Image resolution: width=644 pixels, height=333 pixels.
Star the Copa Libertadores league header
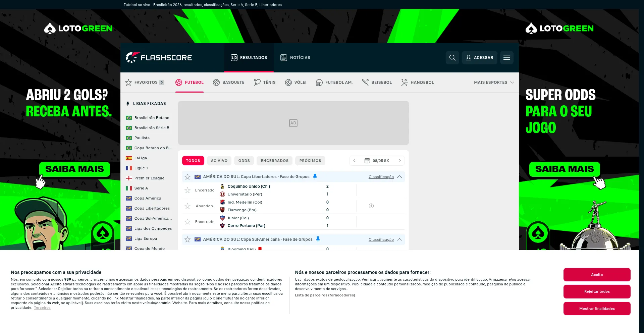[x=187, y=177]
